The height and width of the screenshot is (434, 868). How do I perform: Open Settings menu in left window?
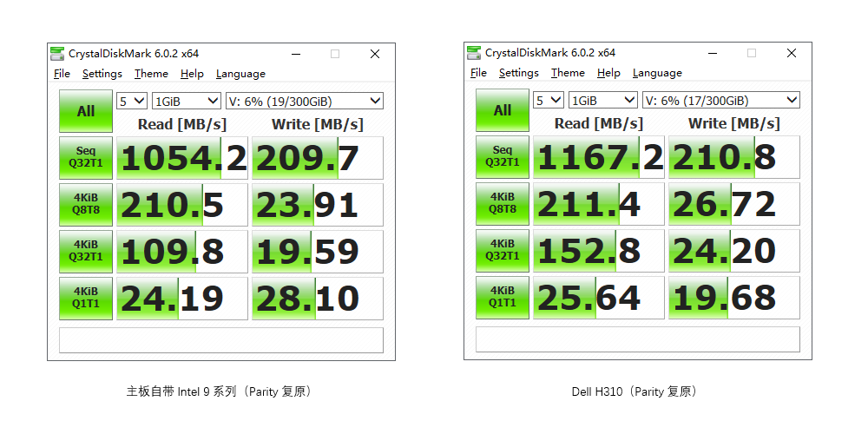click(x=102, y=74)
